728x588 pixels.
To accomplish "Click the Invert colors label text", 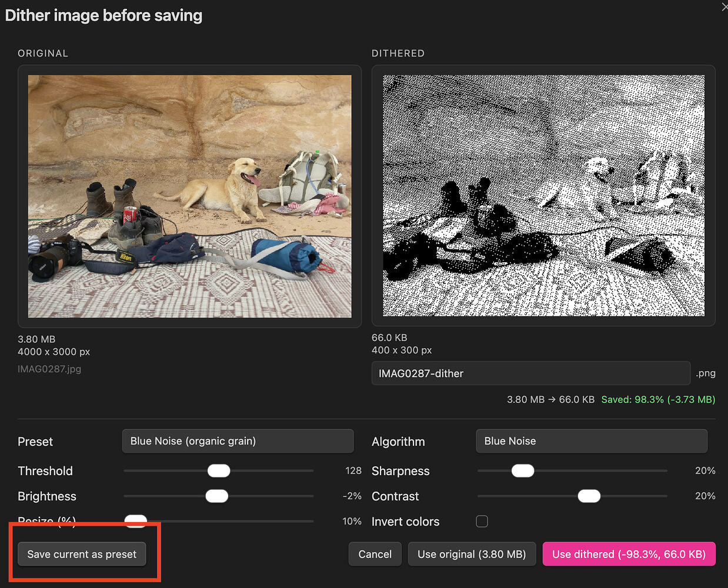I will point(405,522).
